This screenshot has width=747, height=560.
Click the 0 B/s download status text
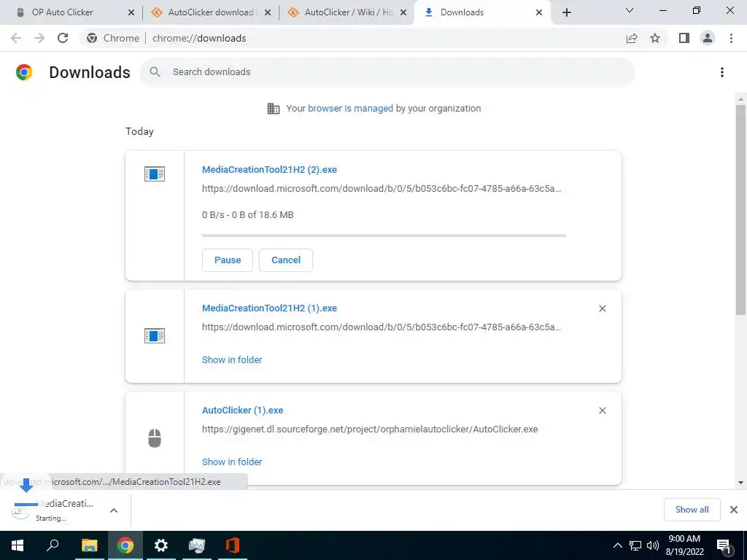pyautogui.click(x=248, y=215)
